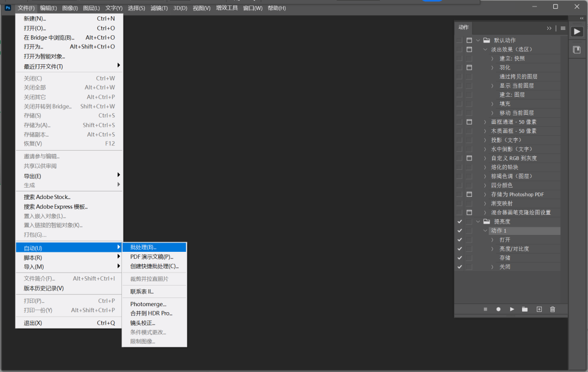Create a new action with plus icon
Viewport: 588px width, 372px height.
(539, 309)
